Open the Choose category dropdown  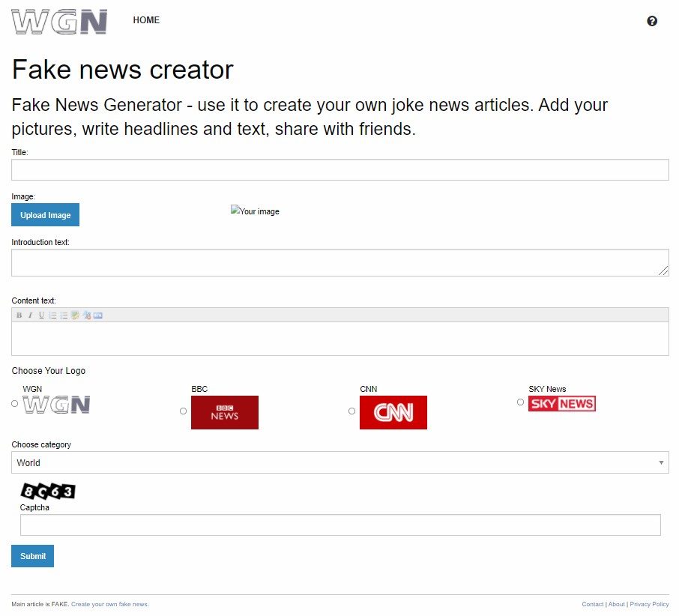(340, 462)
